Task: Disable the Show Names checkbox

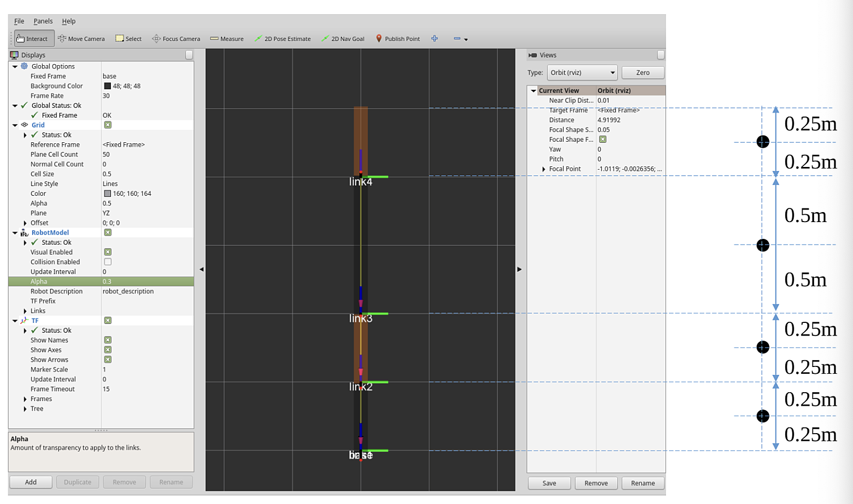Action: point(108,340)
